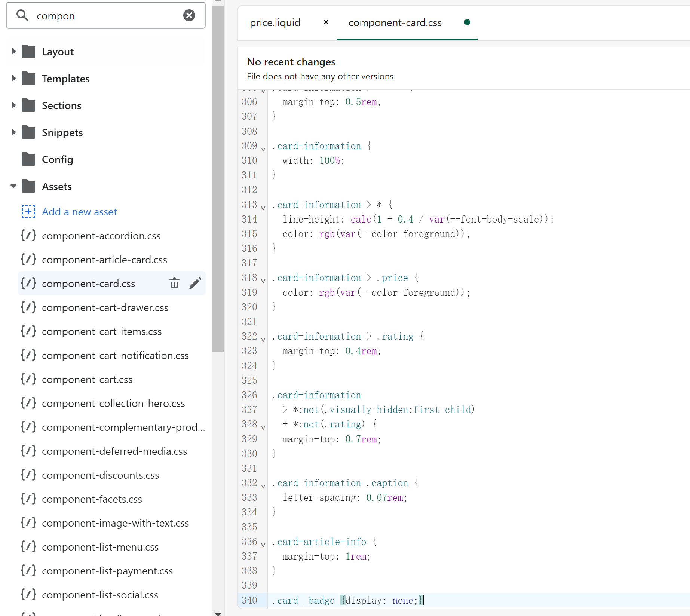Expand the Layout folder arrow
Viewport: 690px width, 616px height.
[14, 51]
